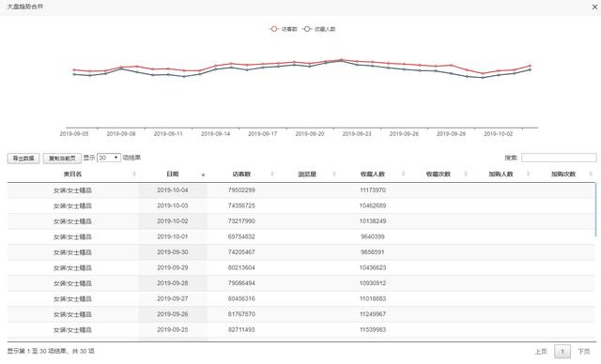601x364 pixels.
Task: Select the date cell 2019-09-27
Action: tap(173, 298)
